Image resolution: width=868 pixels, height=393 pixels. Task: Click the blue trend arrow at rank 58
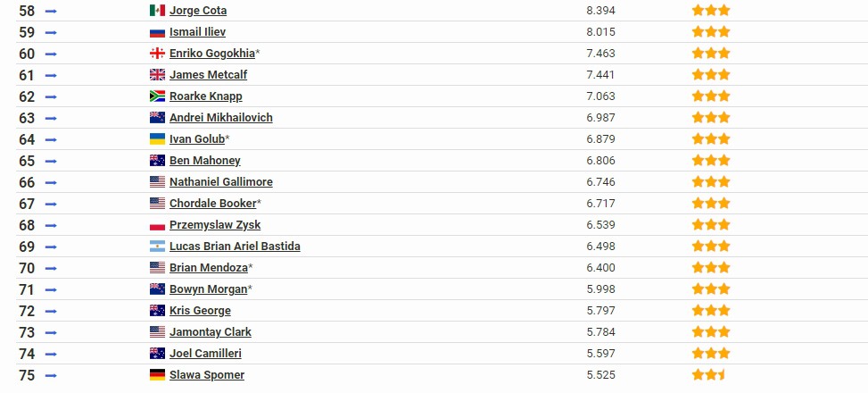click(51, 11)
